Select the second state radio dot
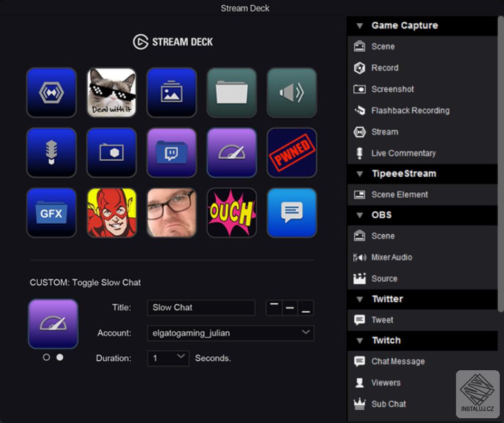504x423 pixels. point(60,357)
